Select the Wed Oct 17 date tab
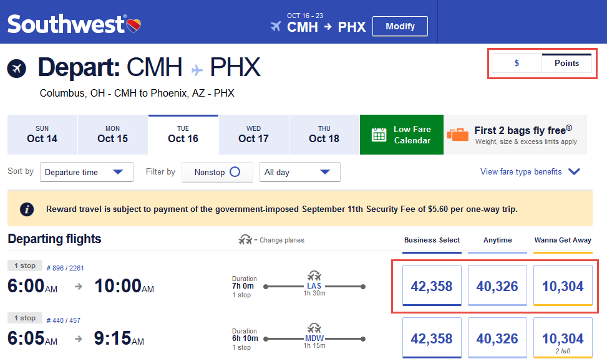The height and width of the screenshot is (364, 607). pos(253,135)
